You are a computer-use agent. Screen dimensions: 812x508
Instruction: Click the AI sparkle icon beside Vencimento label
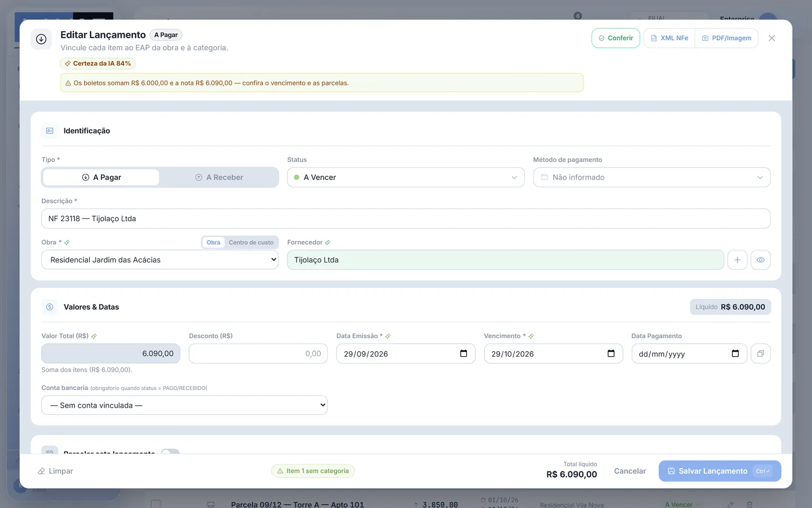point(531,336)
